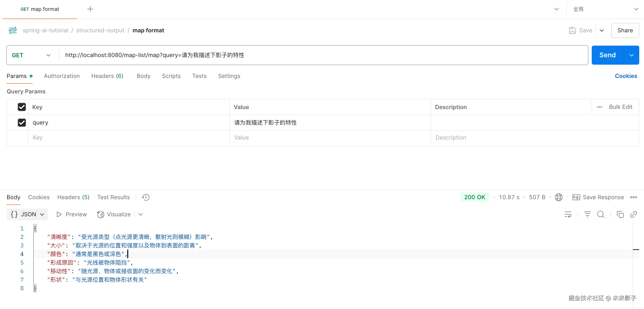Image resolution: width=644 pixels, height=309 pixels.
Task: Open the request Headers (6) tab
Action: click(107, 76)
